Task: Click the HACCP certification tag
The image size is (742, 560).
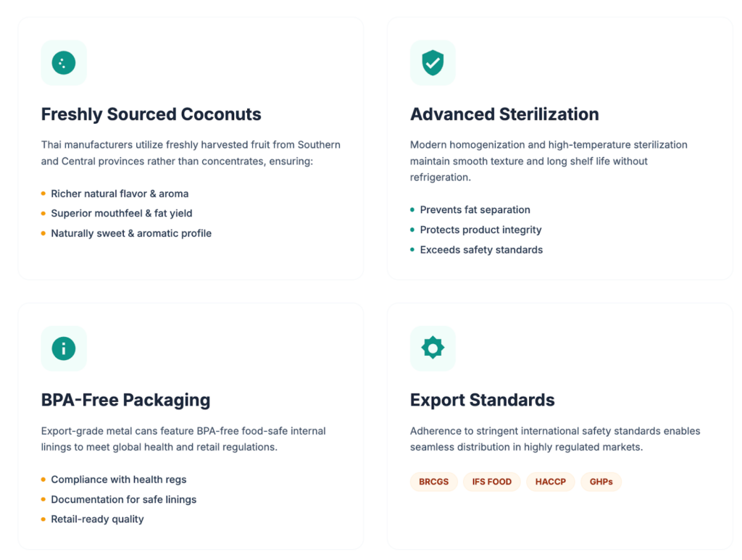Action: click(x=550, y=482)
